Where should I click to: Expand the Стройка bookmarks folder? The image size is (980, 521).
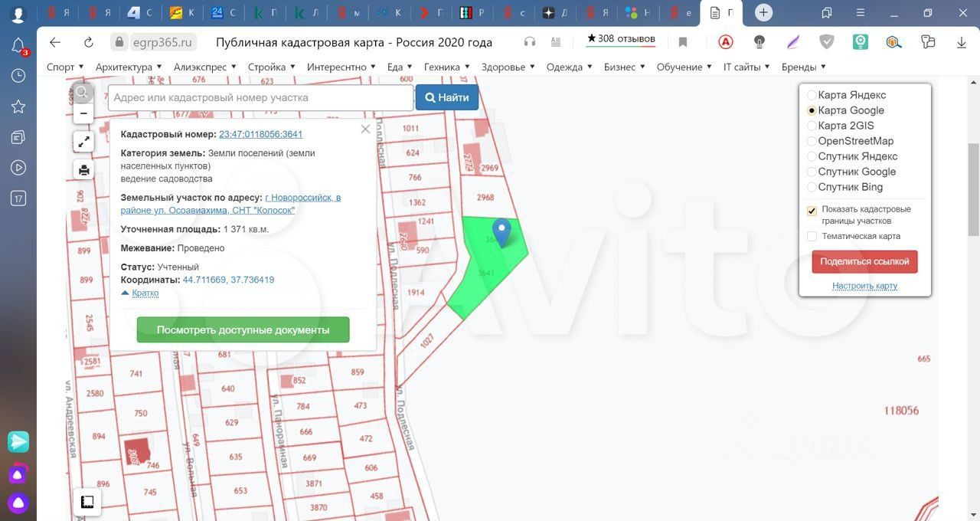pos(272,67)
